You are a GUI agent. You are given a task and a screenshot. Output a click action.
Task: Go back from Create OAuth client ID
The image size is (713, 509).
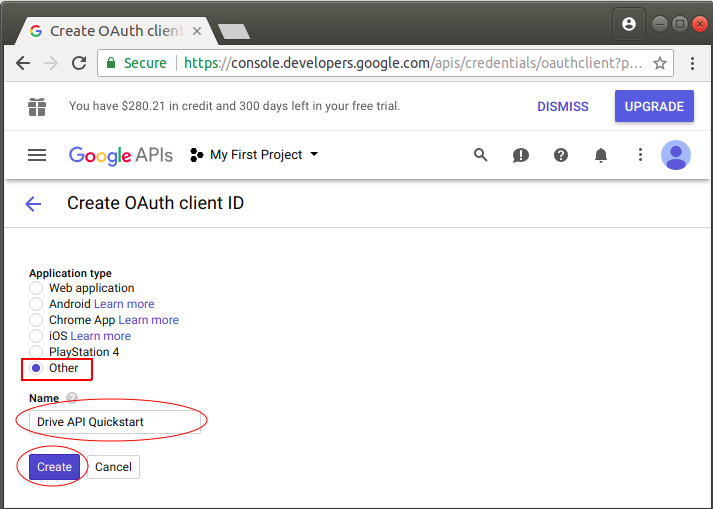[33, 204]
